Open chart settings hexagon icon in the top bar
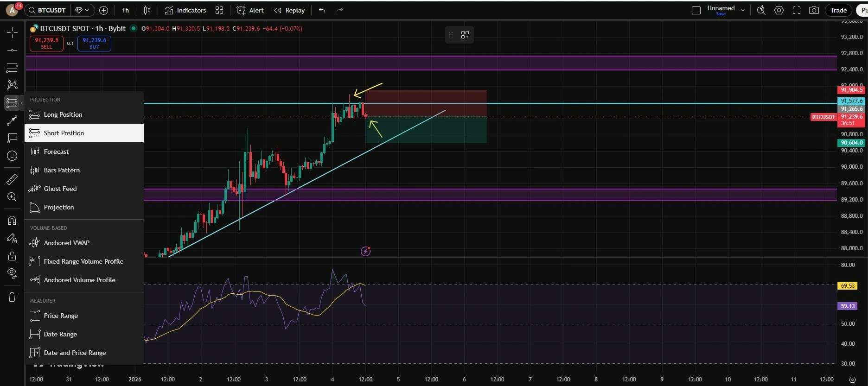This screenshot has width=868, height=386. pos(779,10)
